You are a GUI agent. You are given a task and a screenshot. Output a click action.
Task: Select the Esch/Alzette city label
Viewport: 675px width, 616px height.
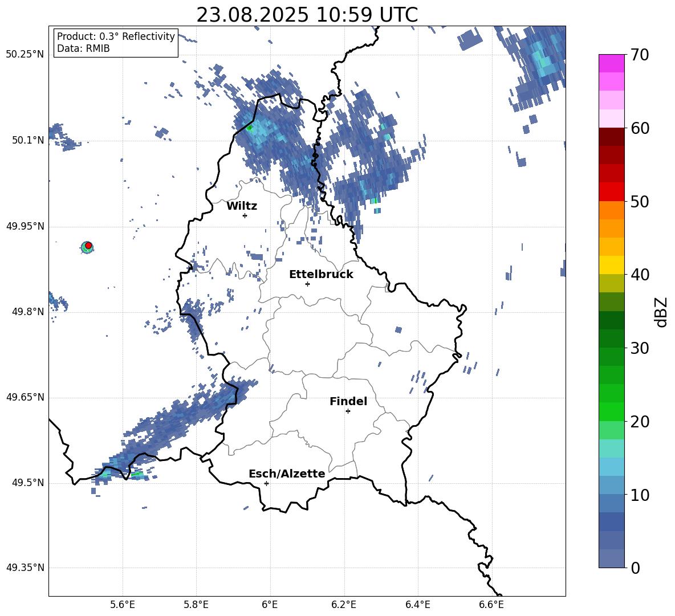pos(287,474)
